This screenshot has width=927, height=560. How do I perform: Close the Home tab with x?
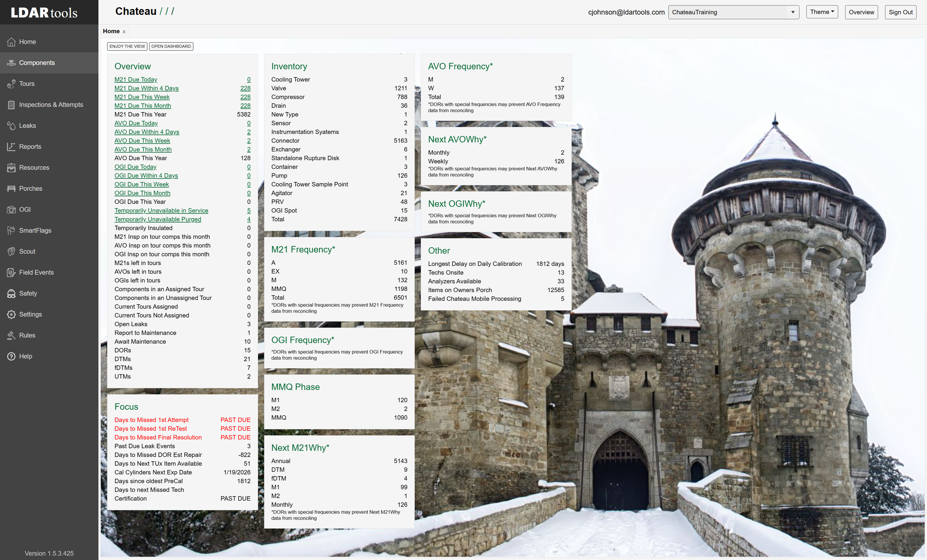[x=124, y=31]
